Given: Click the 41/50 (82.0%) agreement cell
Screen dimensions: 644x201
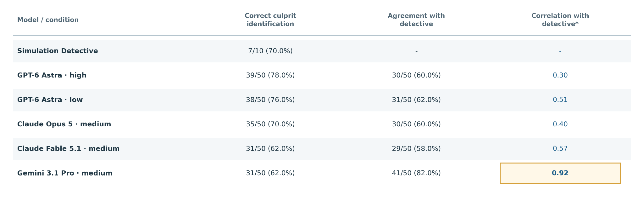Looking at the screenshot, I should (416, 173).
